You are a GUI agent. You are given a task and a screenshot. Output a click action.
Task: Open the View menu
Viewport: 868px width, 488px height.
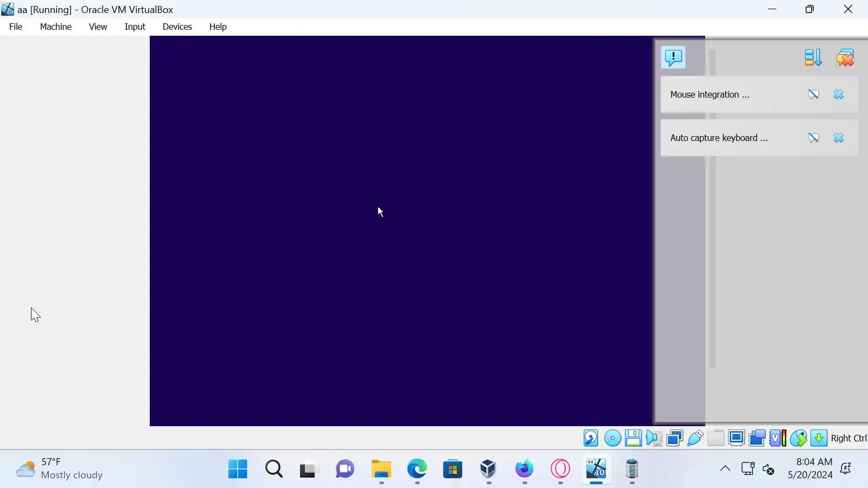98,27
